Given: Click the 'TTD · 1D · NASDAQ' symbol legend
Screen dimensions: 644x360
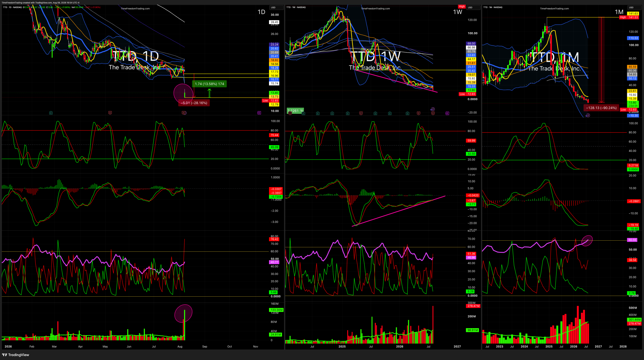Looking at the screenshot, I should click(12, 7).
